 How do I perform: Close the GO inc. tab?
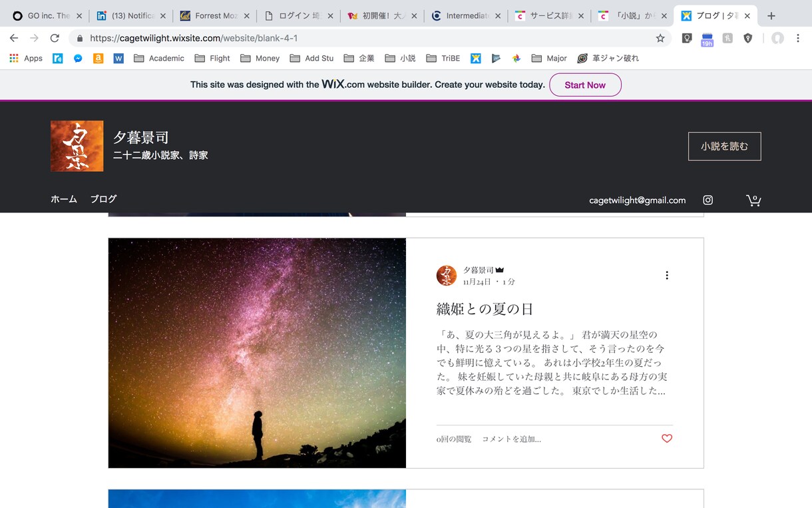tap(79, 16)
